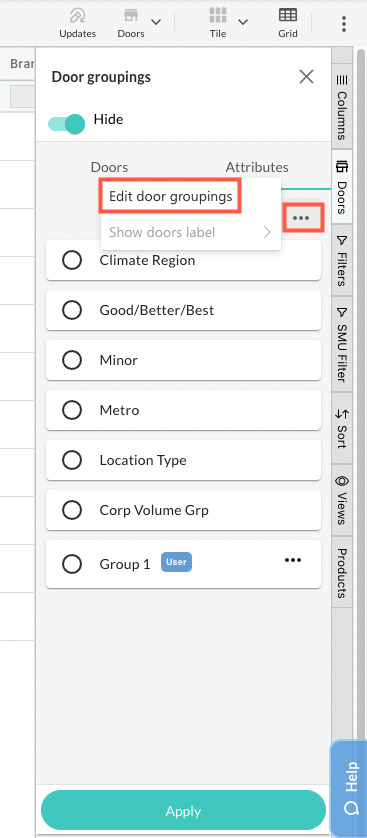Expand Show doors label submenu
The height and width of the screenshot is (838, 367).
pyautogui.click(x=191, y=232)
